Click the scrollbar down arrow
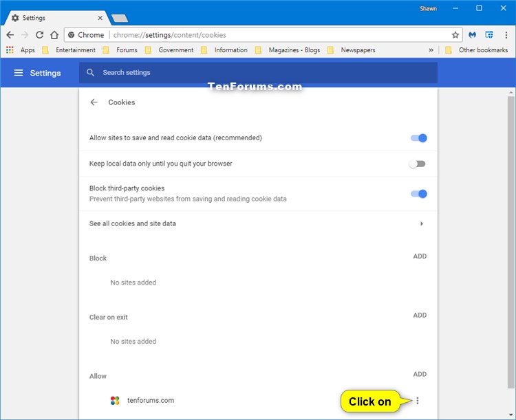Viewport: 516px width, 420px height. tap(510, 415)
